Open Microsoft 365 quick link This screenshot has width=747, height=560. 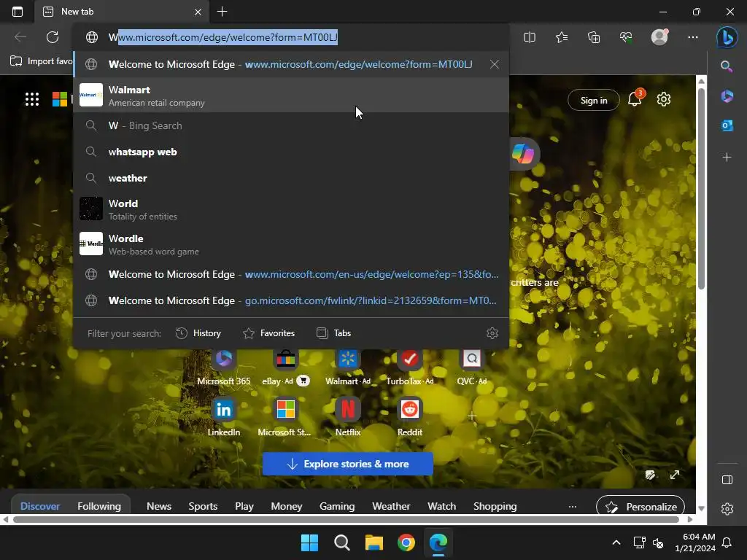click(223, 367)
